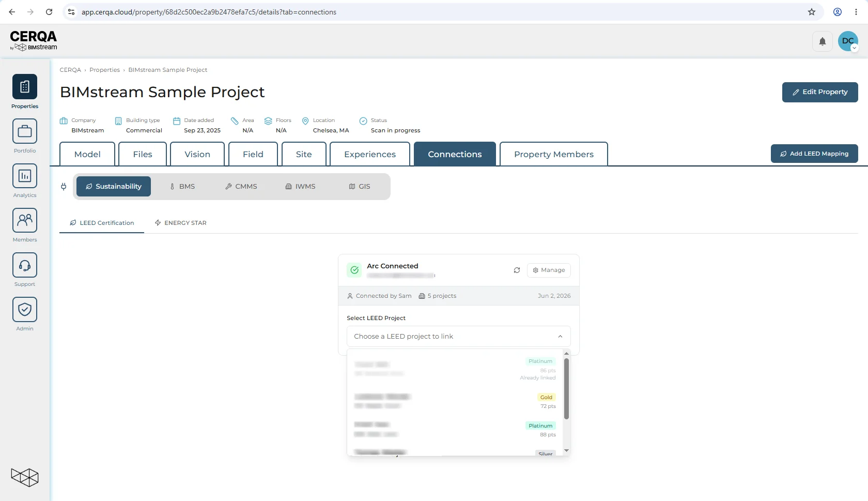The image size is (868, 501).
Task: Open the DC user avatar menu
Action: coord(848,41)
